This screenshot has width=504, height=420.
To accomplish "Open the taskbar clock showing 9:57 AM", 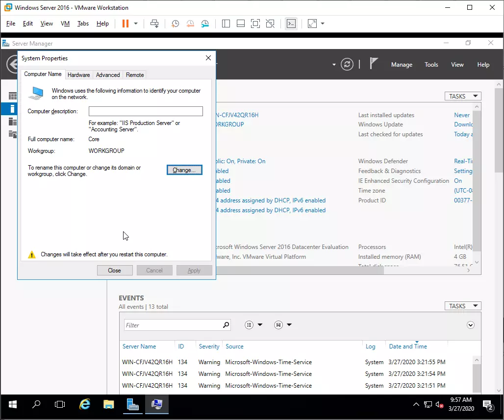I will [461, 404].
